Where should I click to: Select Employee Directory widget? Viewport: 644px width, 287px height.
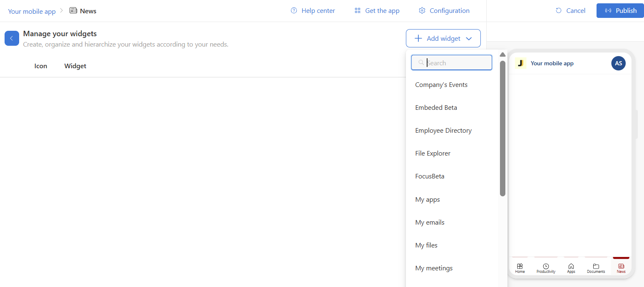coord(443,131)
